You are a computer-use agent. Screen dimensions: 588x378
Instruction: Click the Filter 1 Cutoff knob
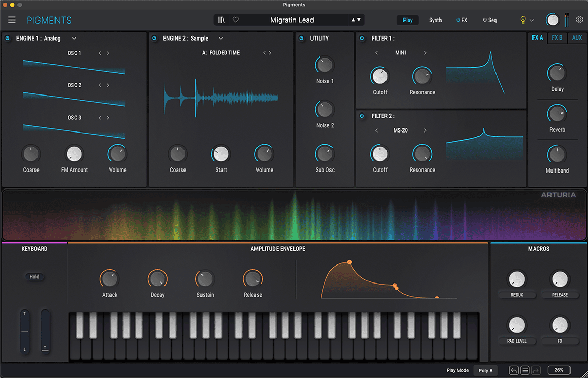click(x=380, y=76)
